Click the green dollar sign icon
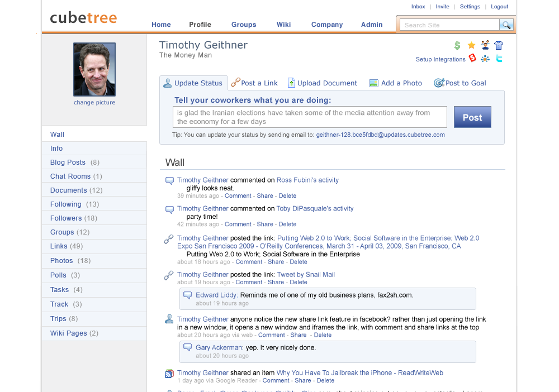The height and width of the screenshot is (392, 559). [457, 45]
